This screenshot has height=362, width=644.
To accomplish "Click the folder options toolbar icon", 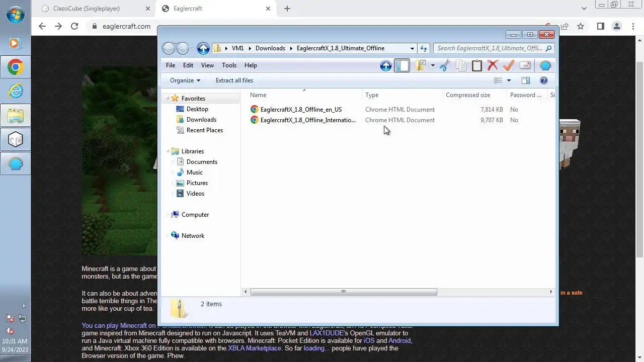I will pyautogui.click(x=420, y=65).
